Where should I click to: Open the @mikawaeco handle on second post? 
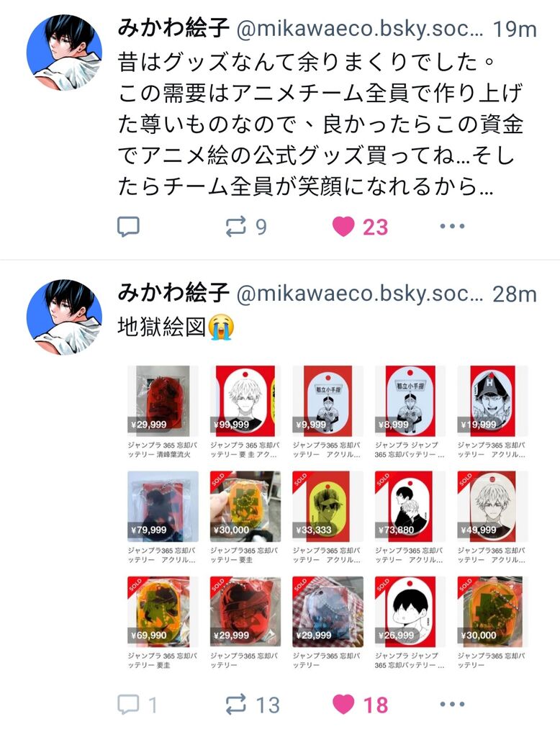pyautogui.click(x=360, y=294)
